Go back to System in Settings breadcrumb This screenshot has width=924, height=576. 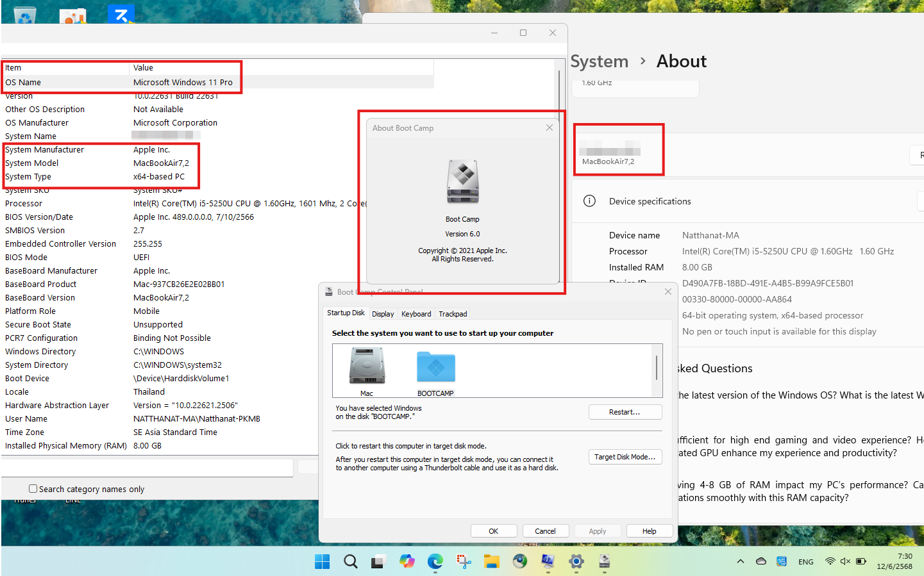[600, 61]
